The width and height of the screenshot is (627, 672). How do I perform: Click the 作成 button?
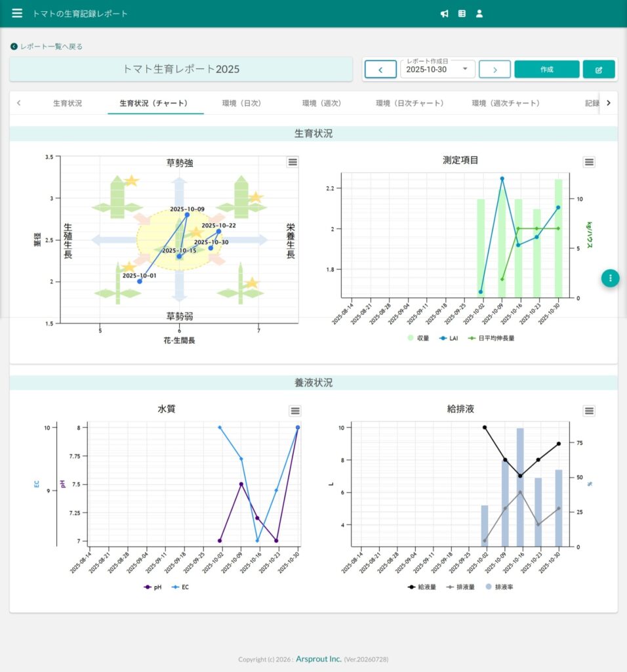546,70
